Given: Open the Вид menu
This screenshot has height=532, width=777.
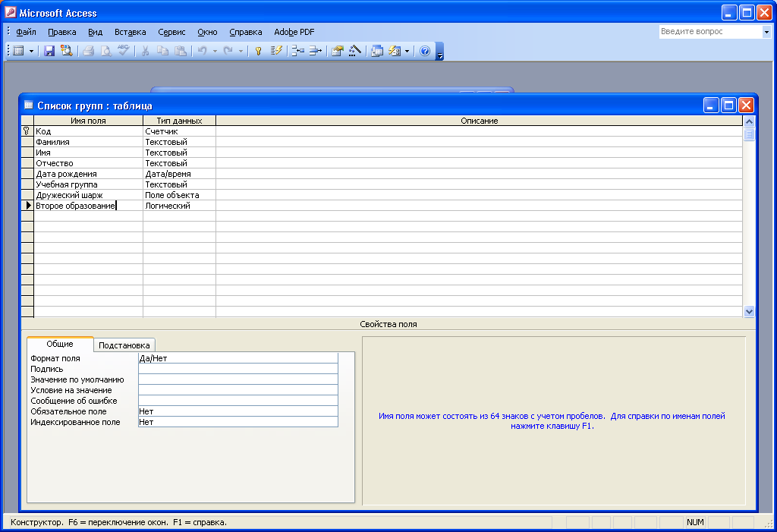Looking at the screenshot, I should click(x=95, y=32).
